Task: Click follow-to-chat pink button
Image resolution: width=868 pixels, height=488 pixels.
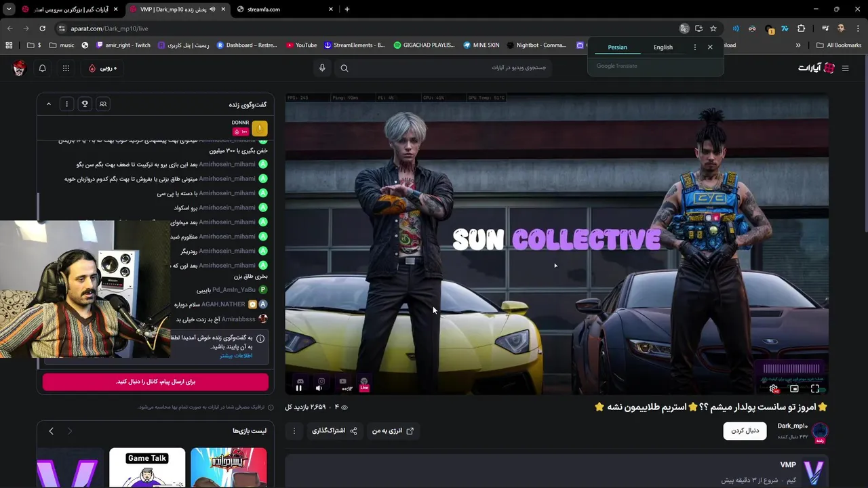Action: pyautogui.click(x=155, y=382)
